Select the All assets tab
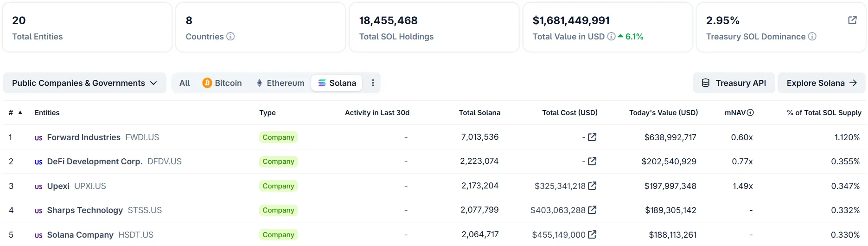This screenshot has height=246, width=868. coord(185,83)
